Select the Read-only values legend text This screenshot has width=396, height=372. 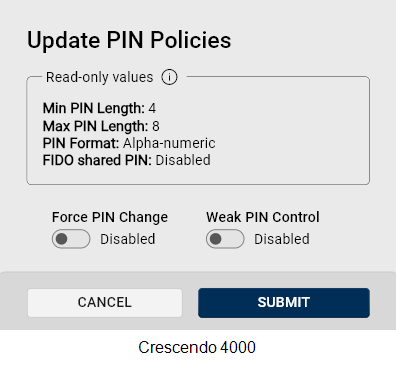[x=99, y=77]
